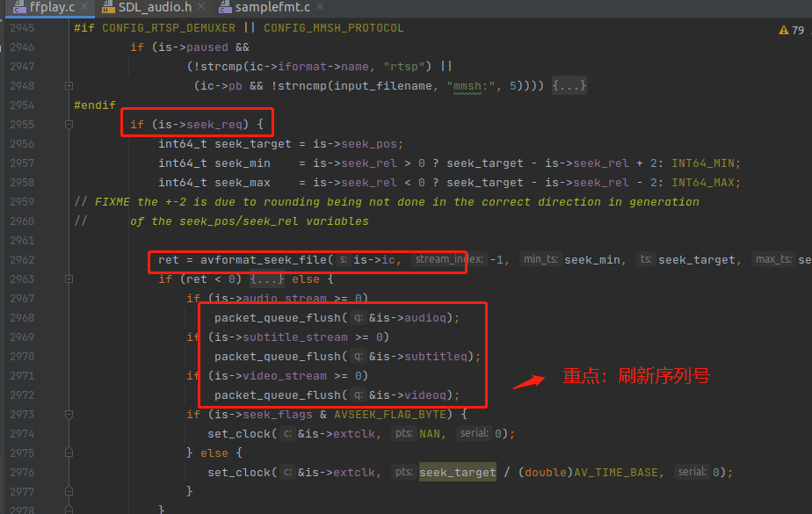Click the ffplay.c file icon in tab

coord(17,8)
